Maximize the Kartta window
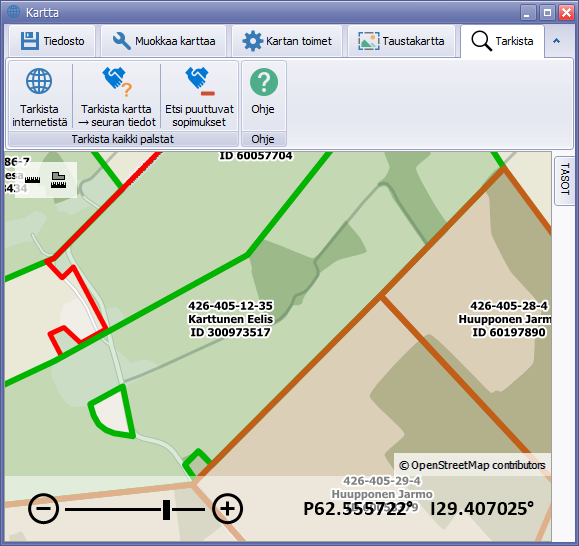Viewport: 579px width, 546px height. [x=547, y=13]
